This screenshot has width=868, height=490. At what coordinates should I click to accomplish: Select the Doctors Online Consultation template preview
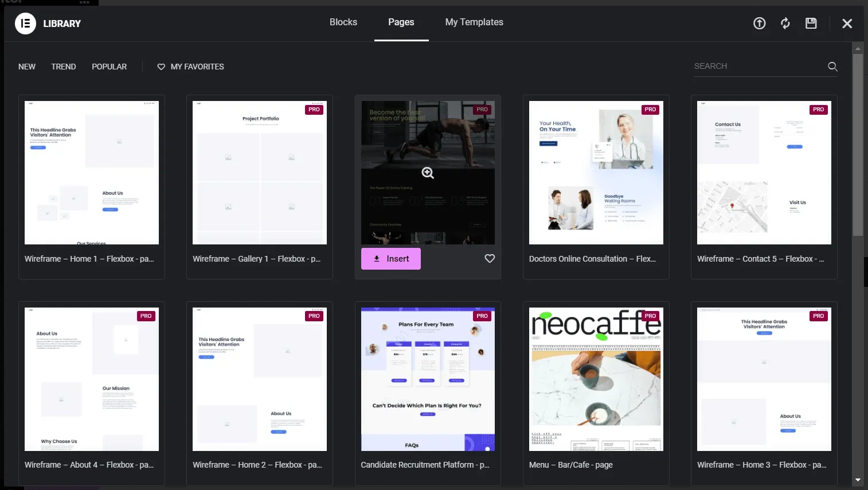pos(596,172)
